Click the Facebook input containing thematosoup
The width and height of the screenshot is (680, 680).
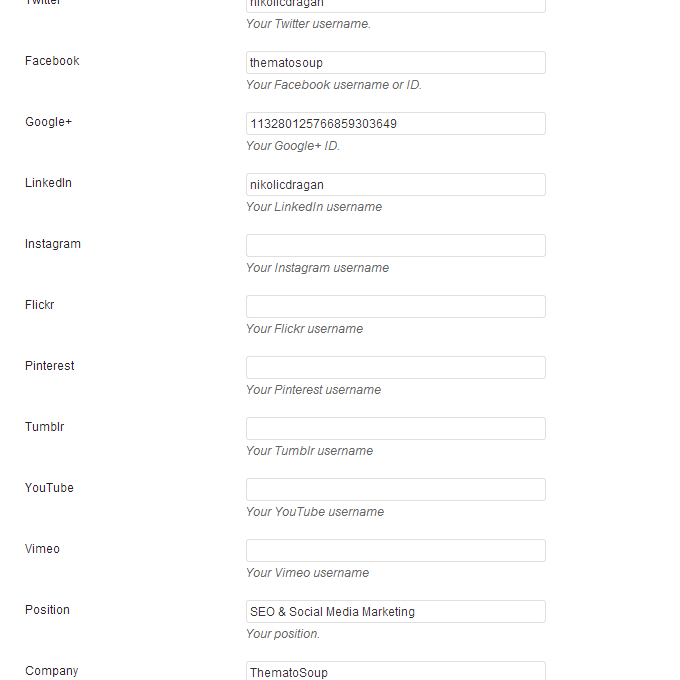point(395,63)
